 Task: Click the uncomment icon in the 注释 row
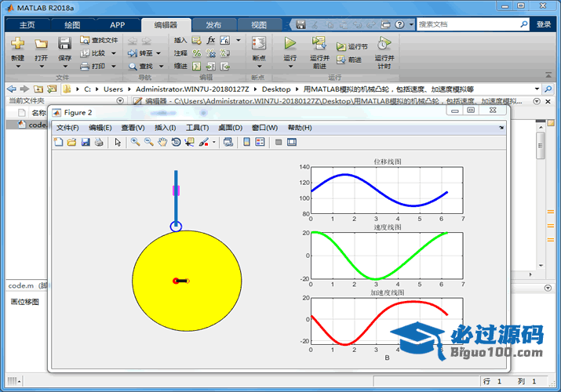coord(211,53)
